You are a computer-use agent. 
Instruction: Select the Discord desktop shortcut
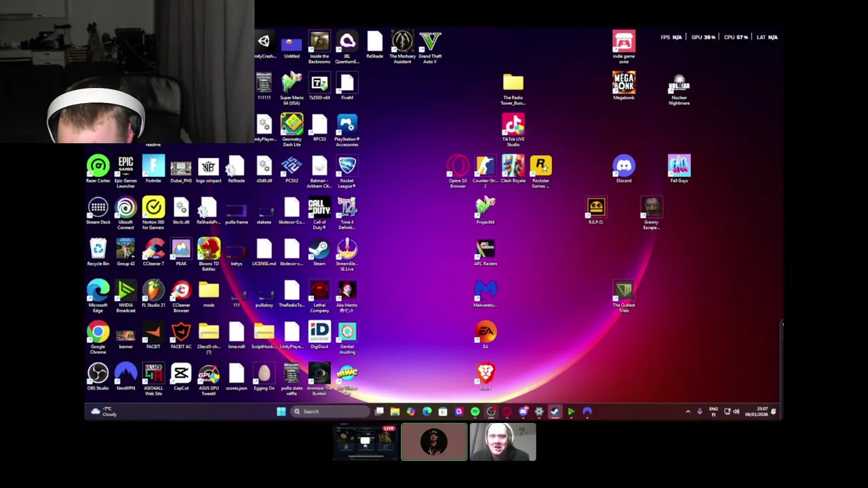click(624, 169)
